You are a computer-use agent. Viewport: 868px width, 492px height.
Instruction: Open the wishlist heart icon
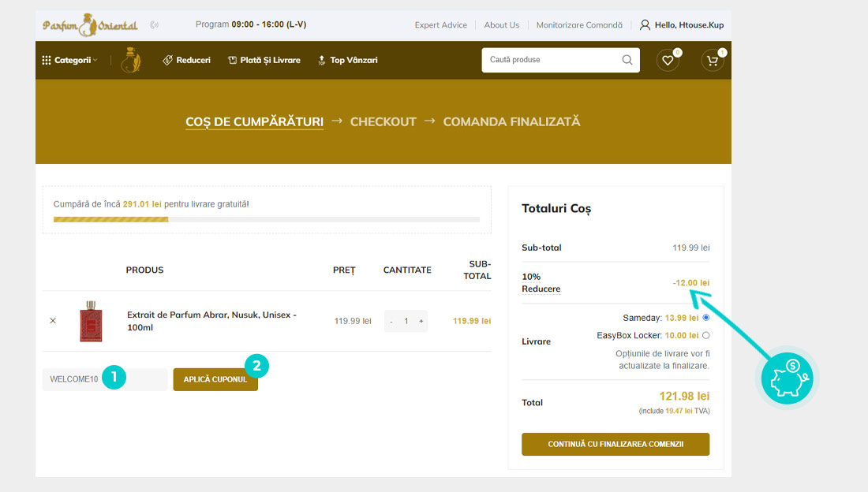coord(668,61)
